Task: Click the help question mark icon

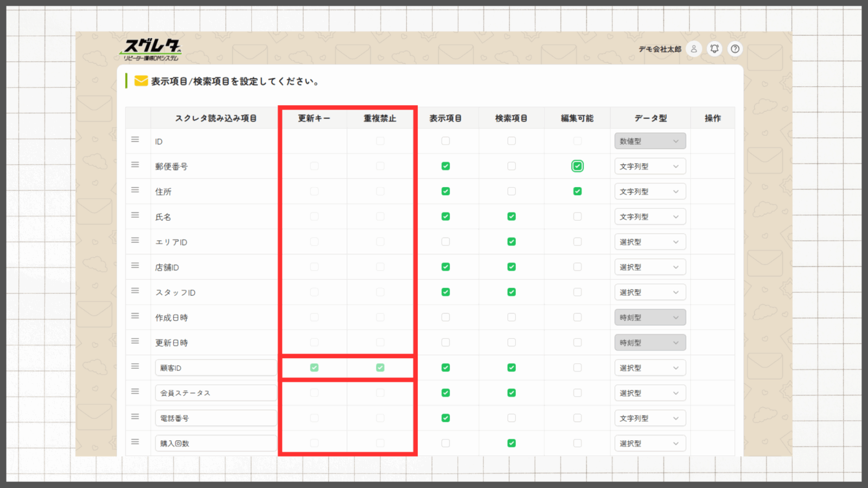Action: (735, 49)
